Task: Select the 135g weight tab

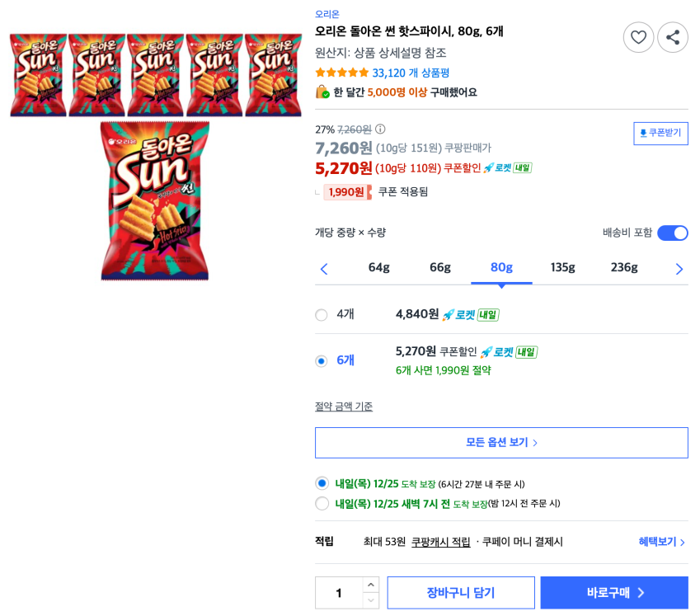Action: (563, 267)
